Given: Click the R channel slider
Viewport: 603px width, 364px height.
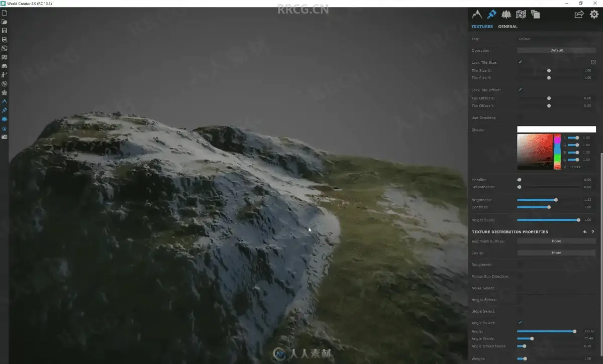Looking at the screenshot, I should 573,138.
